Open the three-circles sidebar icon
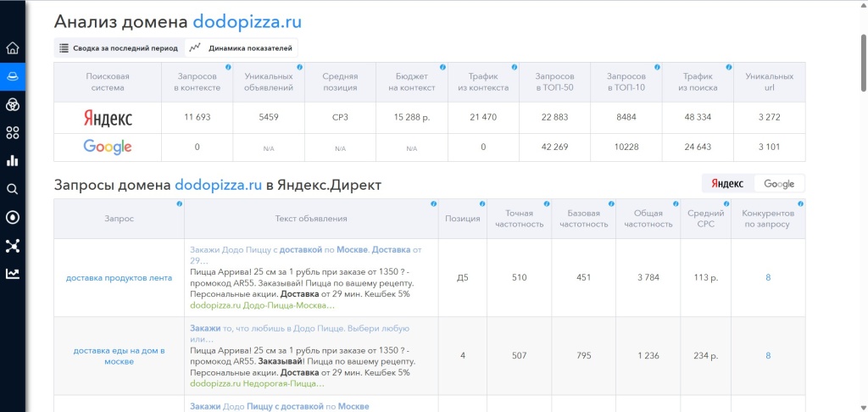 12,104
